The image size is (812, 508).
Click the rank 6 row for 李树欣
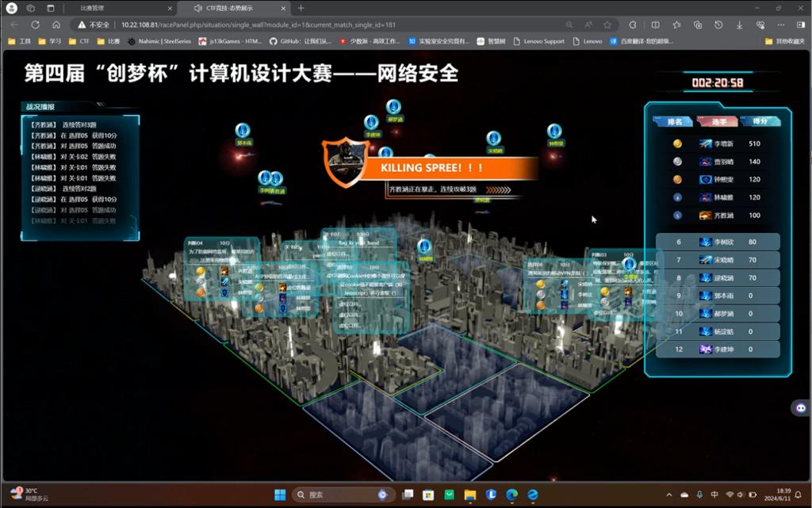pos(718,242)
